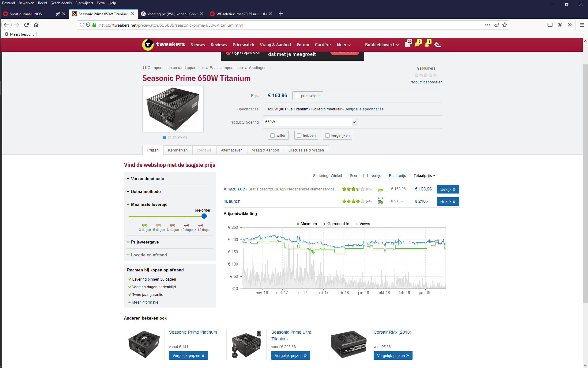Close the Voeding pc (PSU) tab
Image resolution: width=588 pixels, height=368 pixels.
(202, 14)
